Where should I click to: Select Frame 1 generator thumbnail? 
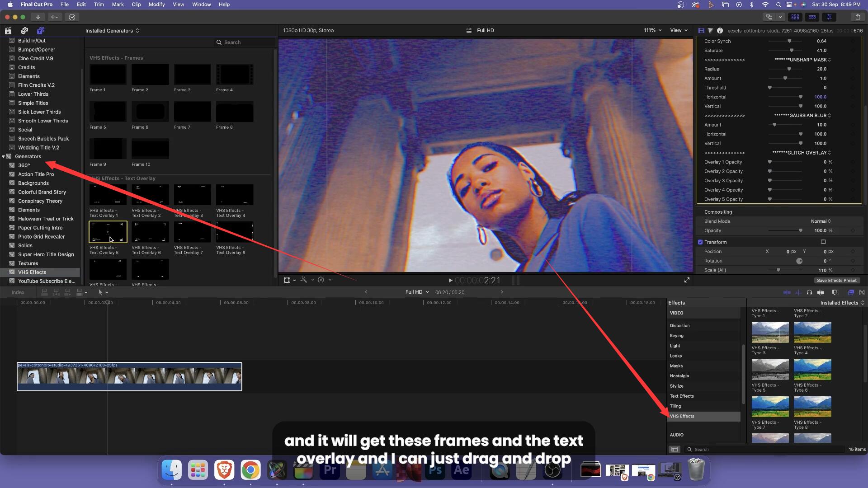pos(108,74)
